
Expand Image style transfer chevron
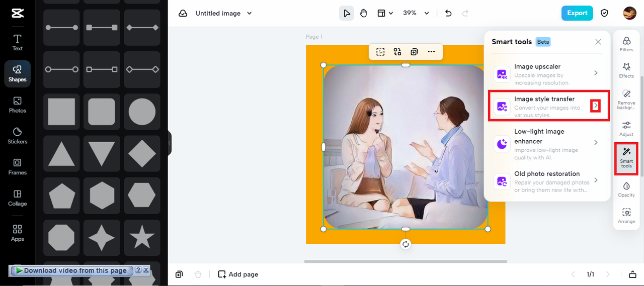(596, 106)
